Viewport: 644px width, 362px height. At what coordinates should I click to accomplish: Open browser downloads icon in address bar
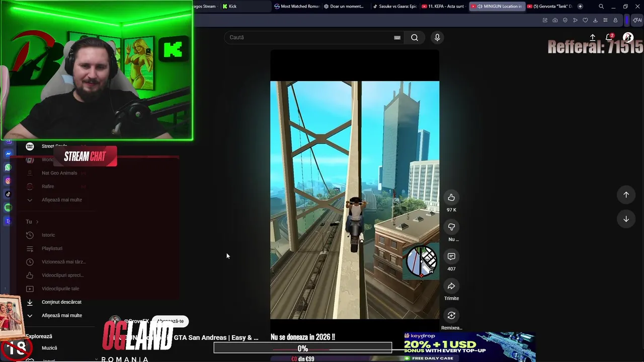(x=595, y=20)
